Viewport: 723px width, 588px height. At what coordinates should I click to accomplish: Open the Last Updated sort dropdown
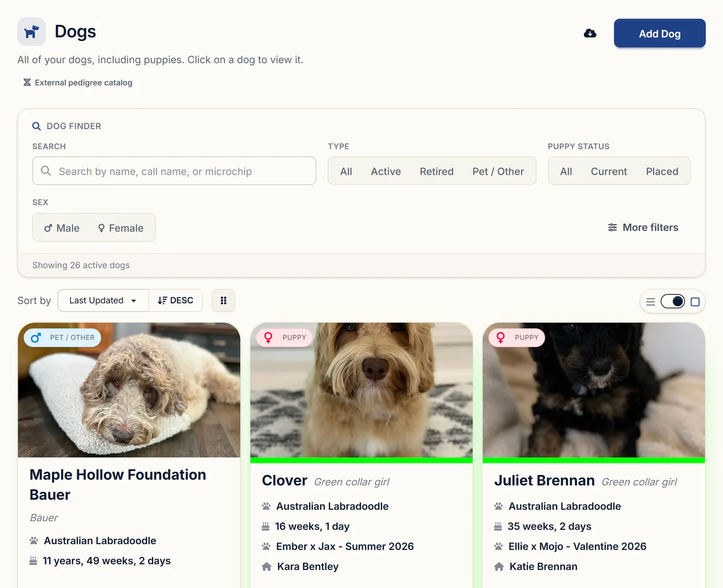pos(103,300)
